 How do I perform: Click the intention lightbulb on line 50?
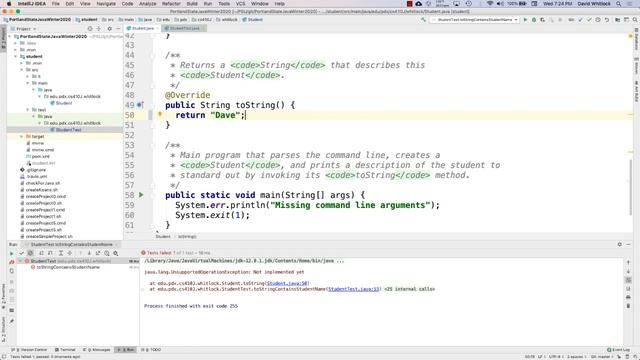pyautogui.click(x=160, y=115)
